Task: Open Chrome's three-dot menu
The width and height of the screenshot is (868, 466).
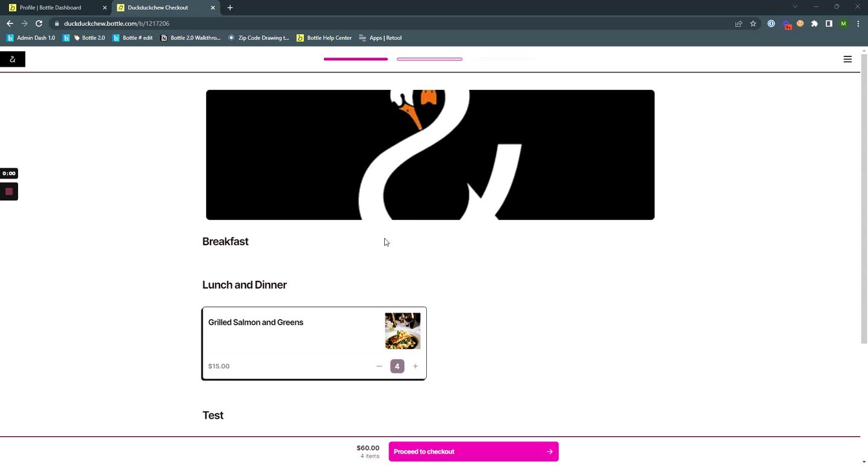Action: (x=858, y=23)
